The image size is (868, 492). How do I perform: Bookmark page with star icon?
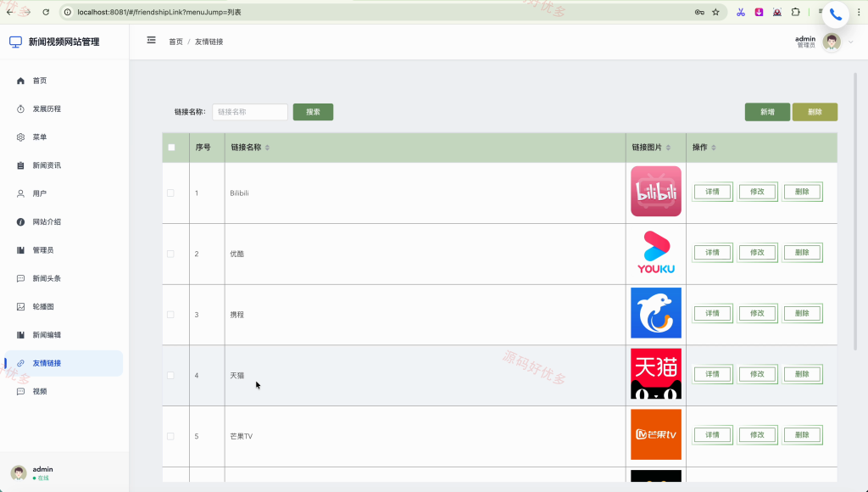click(715, 12)
